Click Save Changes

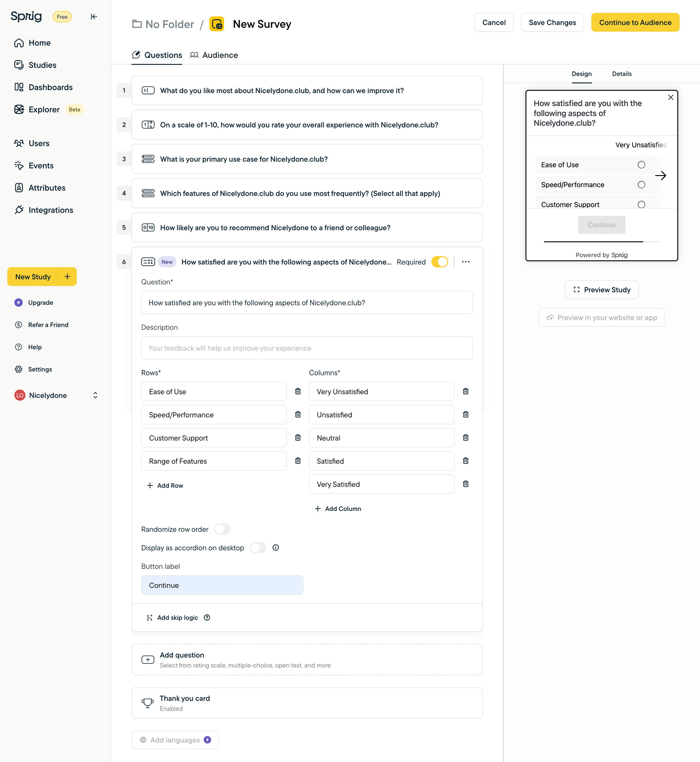pyautogui.click(x=552, y=22)
